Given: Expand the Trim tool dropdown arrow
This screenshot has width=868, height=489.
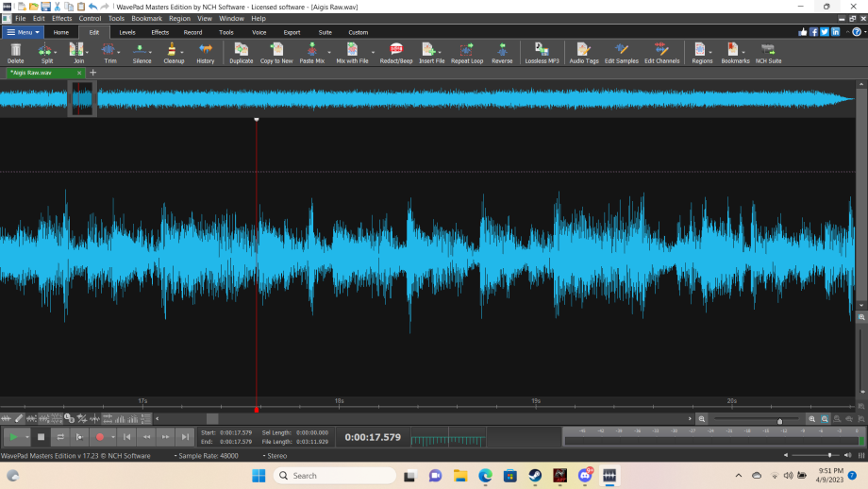Looking at the screenshot, I should pos(119,53).
